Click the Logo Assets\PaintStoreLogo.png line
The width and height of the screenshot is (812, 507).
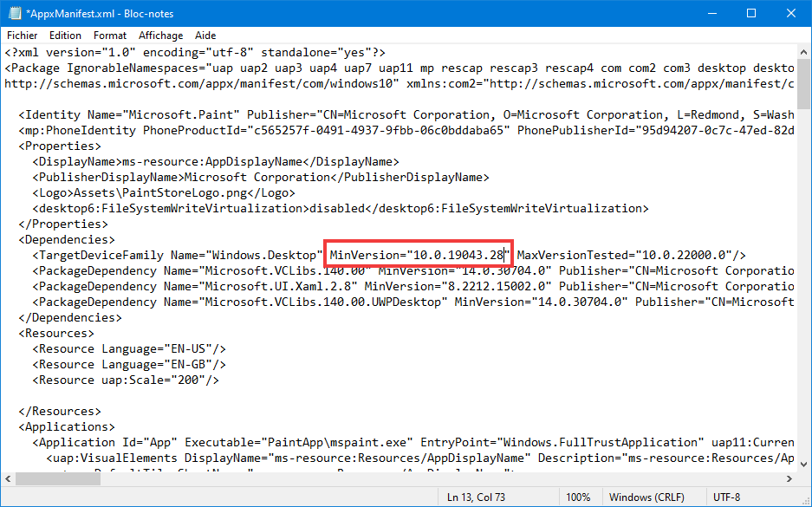[x=164, y=192]
